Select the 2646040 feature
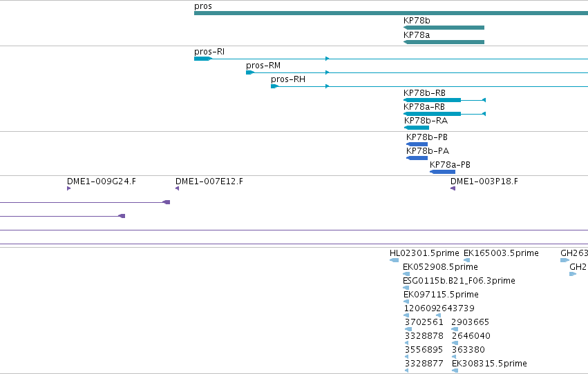The image size is (588, 374). click(455, 343)
